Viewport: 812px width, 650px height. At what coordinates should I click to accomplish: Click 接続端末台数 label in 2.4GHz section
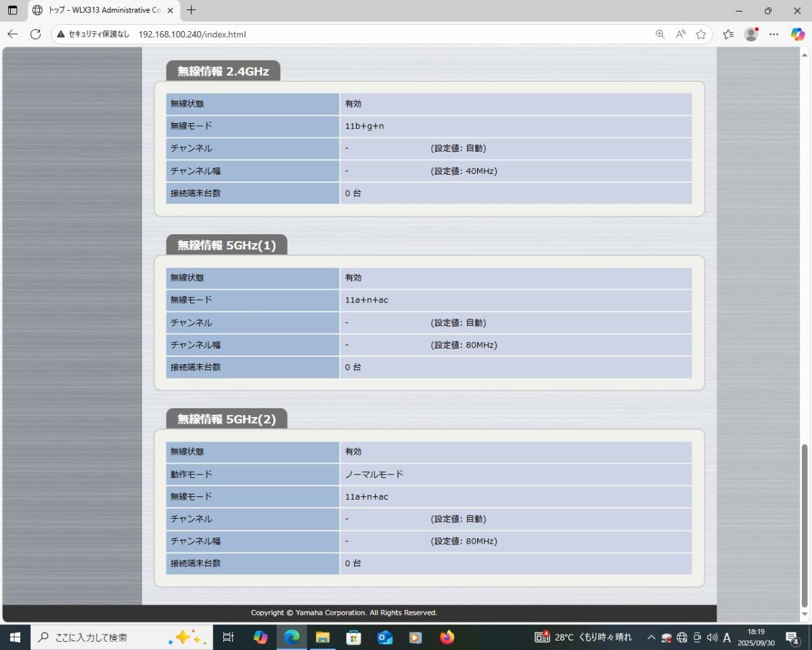(196, 193)
